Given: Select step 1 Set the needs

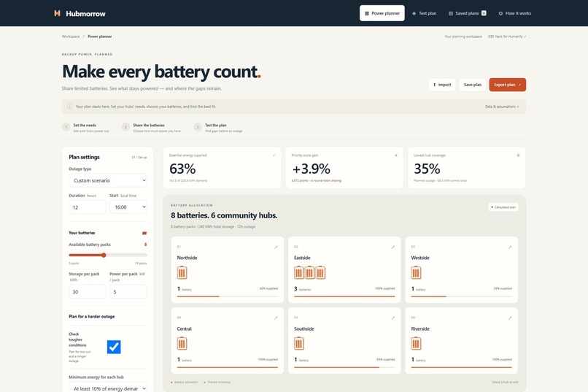Looking at the screenshot, I should (85, 128).
